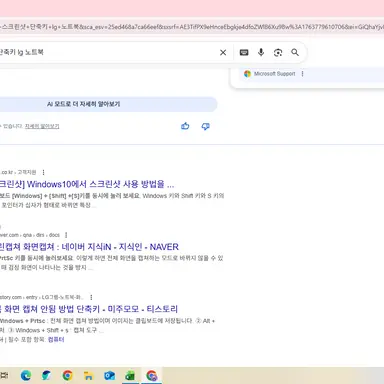Open the blue-green swirl app on taskbar
Image resolution: width=384 pixels, height=384 pixels.
point(47,376)
